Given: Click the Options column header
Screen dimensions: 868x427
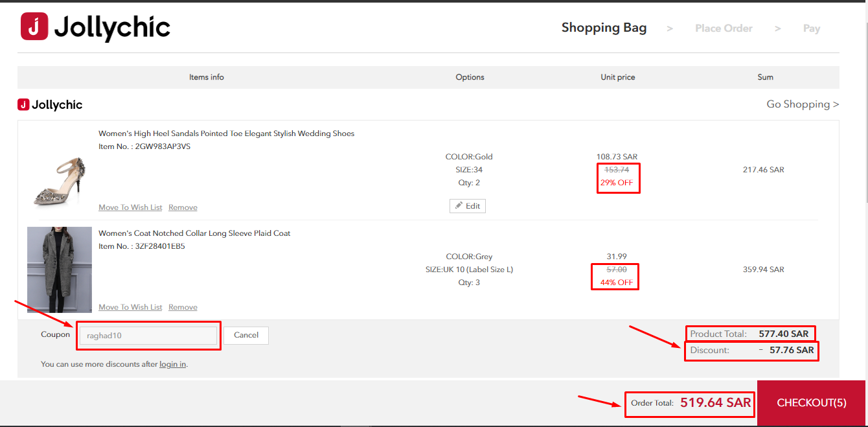Looking at the screenshot, I should click(x=470, y=77).
